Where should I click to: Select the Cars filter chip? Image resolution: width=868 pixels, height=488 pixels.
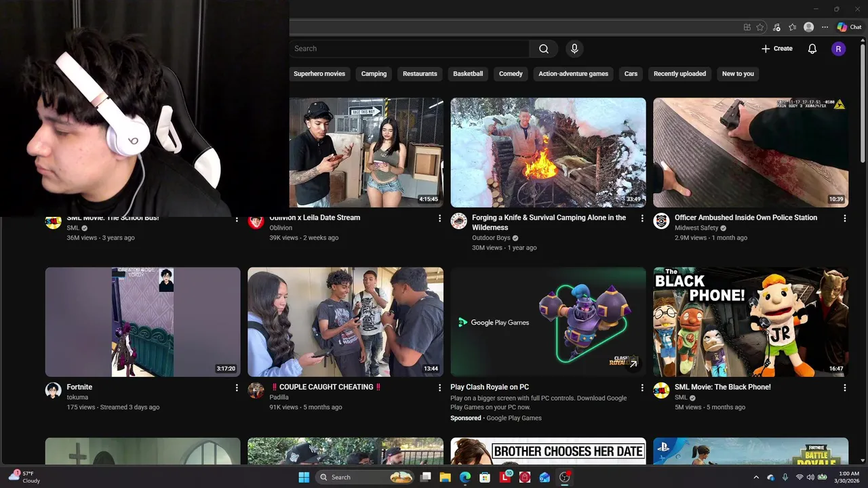point(631,74)
